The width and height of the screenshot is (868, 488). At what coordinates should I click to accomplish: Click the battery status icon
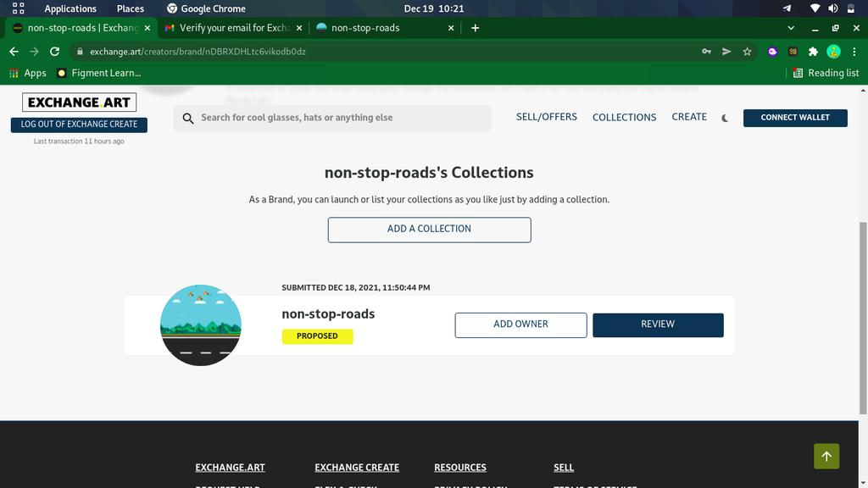(851, 8)
